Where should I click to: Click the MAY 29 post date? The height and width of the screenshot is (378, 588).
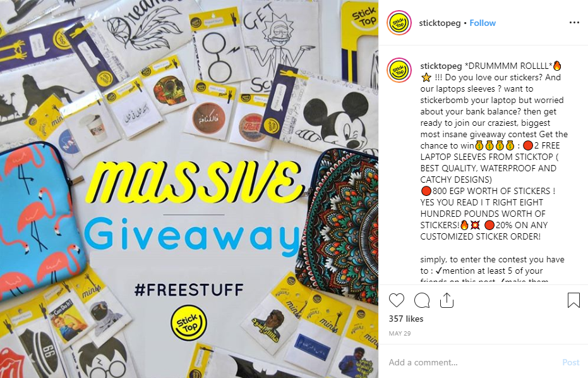point(400,333)
